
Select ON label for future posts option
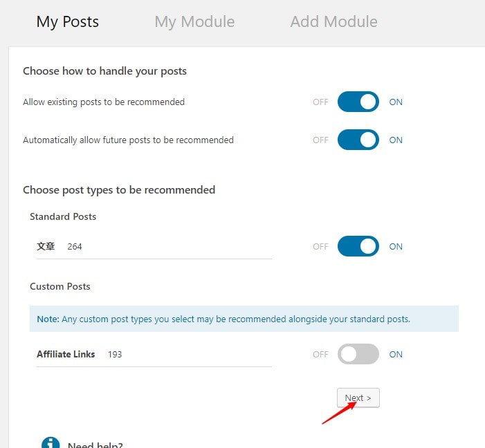coord(396,140)
